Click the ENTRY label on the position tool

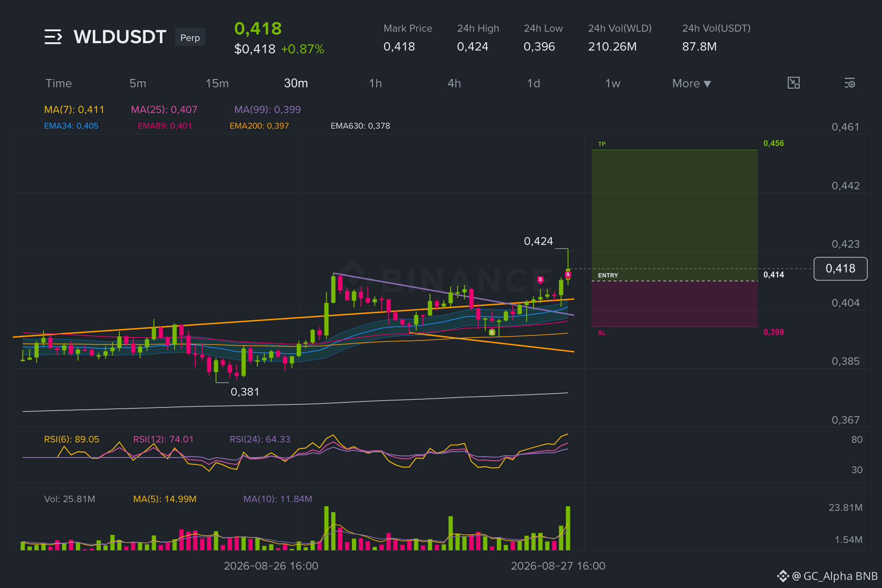click(x=608, y=275)
